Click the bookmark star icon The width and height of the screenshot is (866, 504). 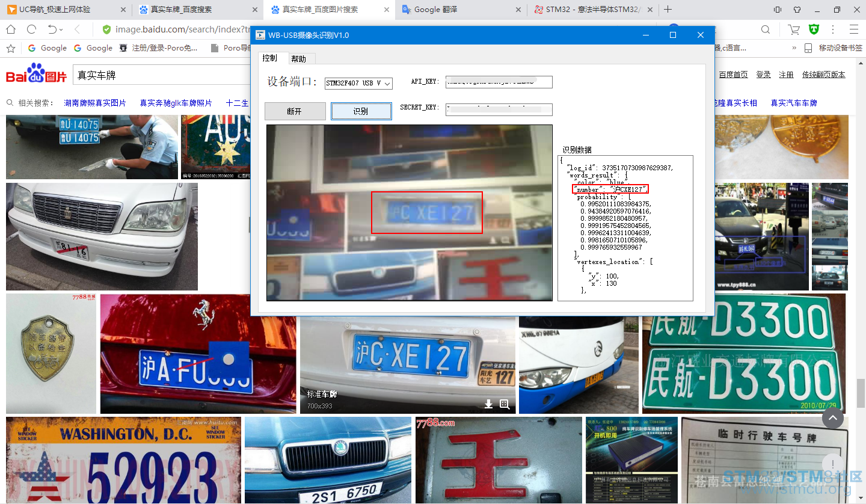pyautogui.click(x=10, y=48)
